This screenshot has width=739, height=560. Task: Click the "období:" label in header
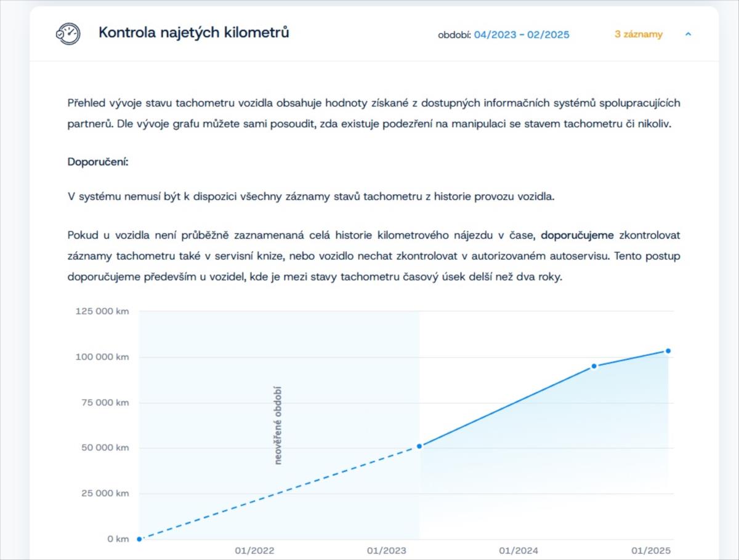point(454,35)
